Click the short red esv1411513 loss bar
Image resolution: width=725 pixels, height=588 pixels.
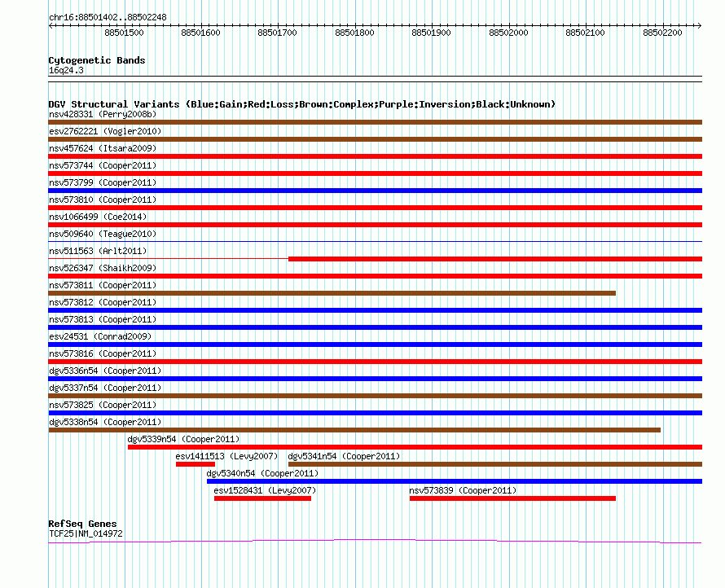(x=196, y=464)
